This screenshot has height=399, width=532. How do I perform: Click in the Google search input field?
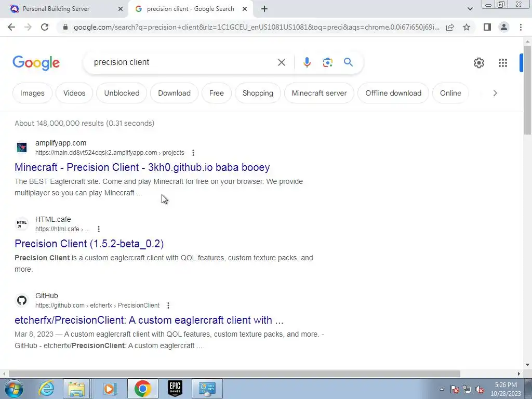(183, 62)
